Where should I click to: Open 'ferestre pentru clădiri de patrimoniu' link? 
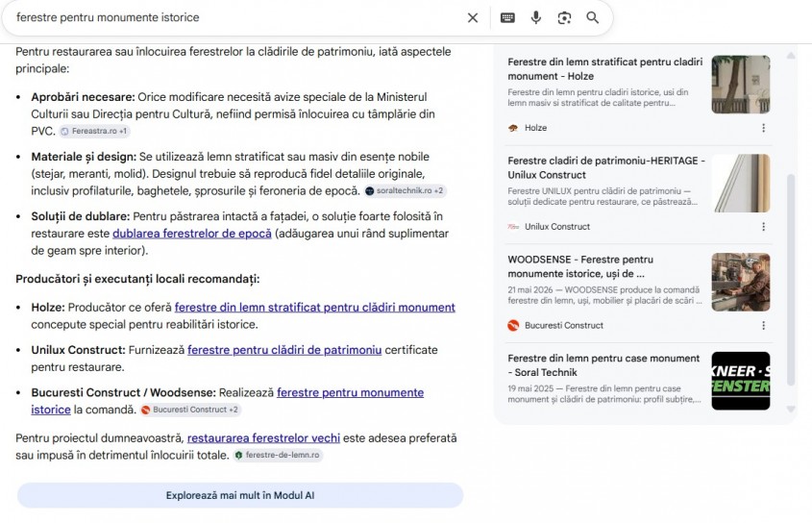tap(284, 350)
